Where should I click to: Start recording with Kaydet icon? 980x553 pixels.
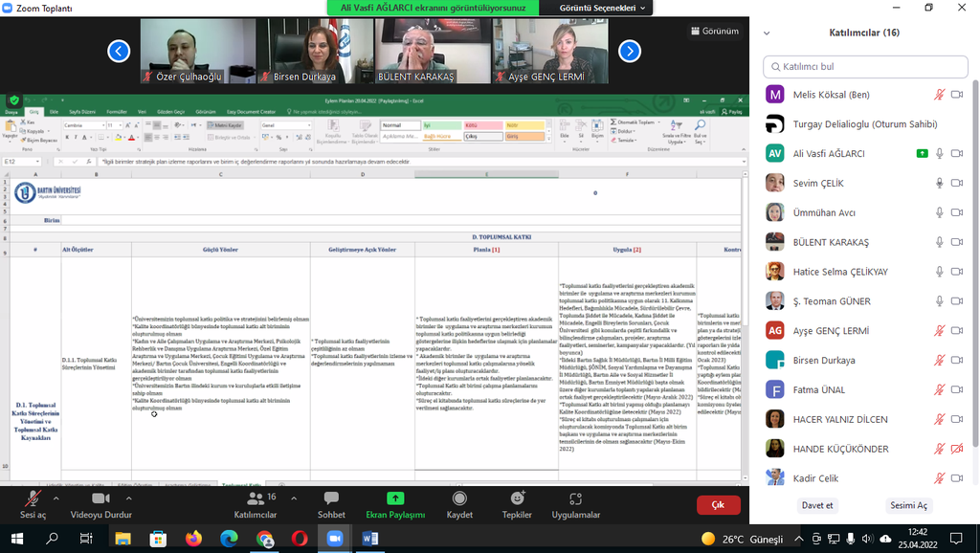[459, 498]
